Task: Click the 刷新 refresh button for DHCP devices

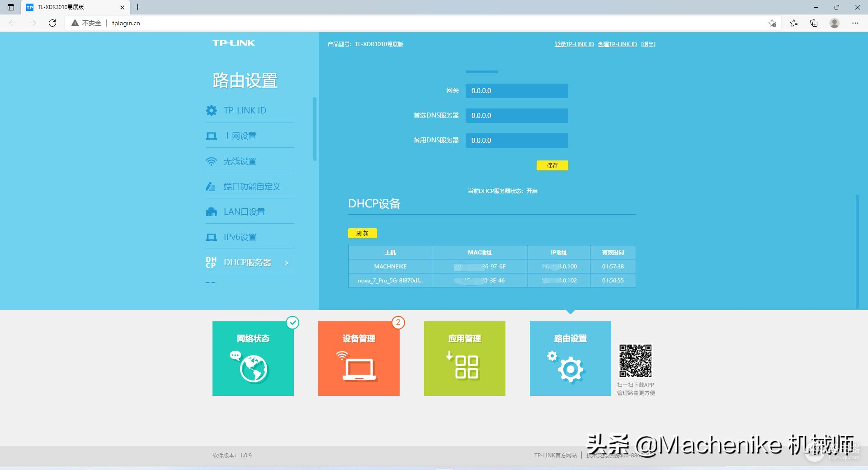Action: coord(363,233)
